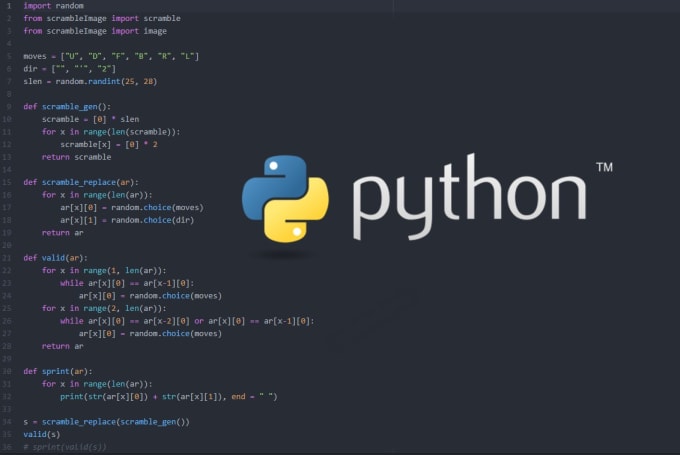This screenshot has height=455, width=680.
Task: Click "from scrambleImage import image" line
Action: pyautogui.click(x=95, y=31)
